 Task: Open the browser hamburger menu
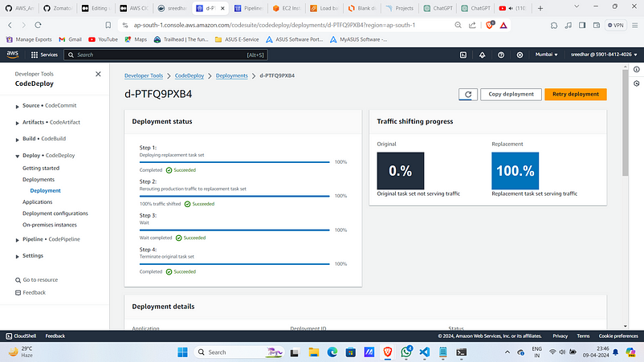634,25
